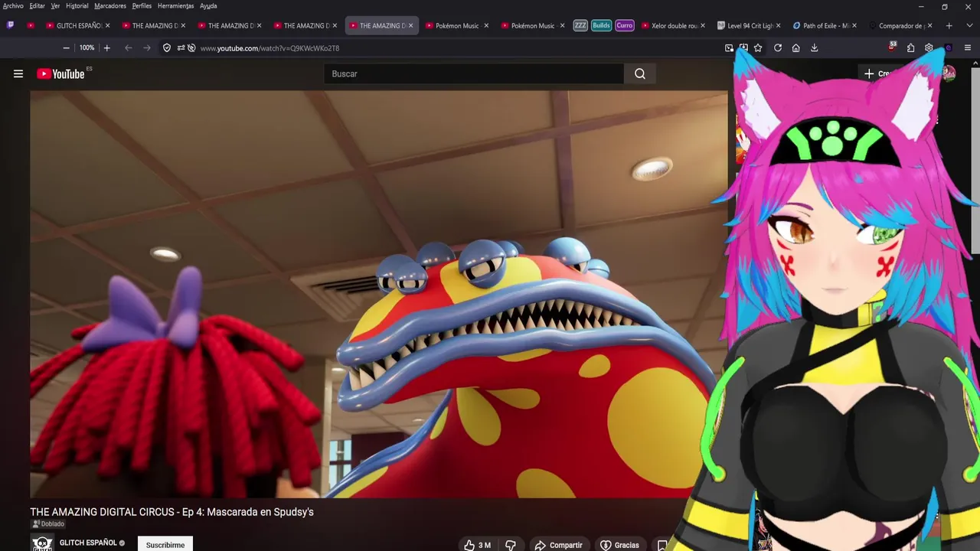Open the browser downloads panel
Screen dimensions: 980x551
coord(815,48)
